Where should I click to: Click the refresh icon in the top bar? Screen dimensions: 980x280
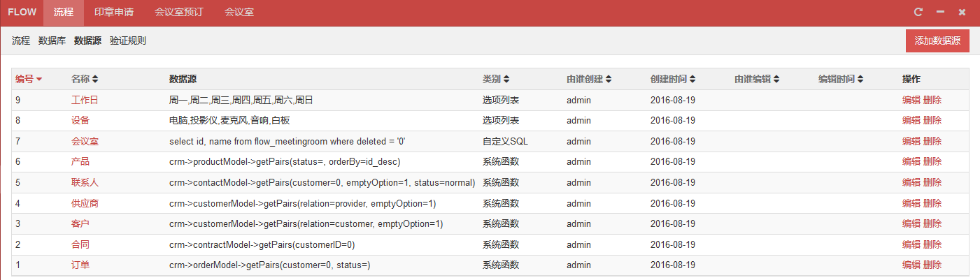click(918, 12)
